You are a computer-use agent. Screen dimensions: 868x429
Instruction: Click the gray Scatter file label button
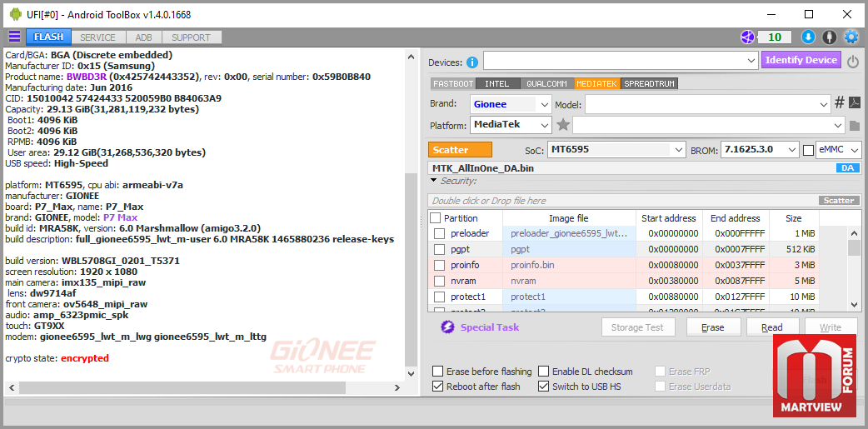tap(839, 201)
